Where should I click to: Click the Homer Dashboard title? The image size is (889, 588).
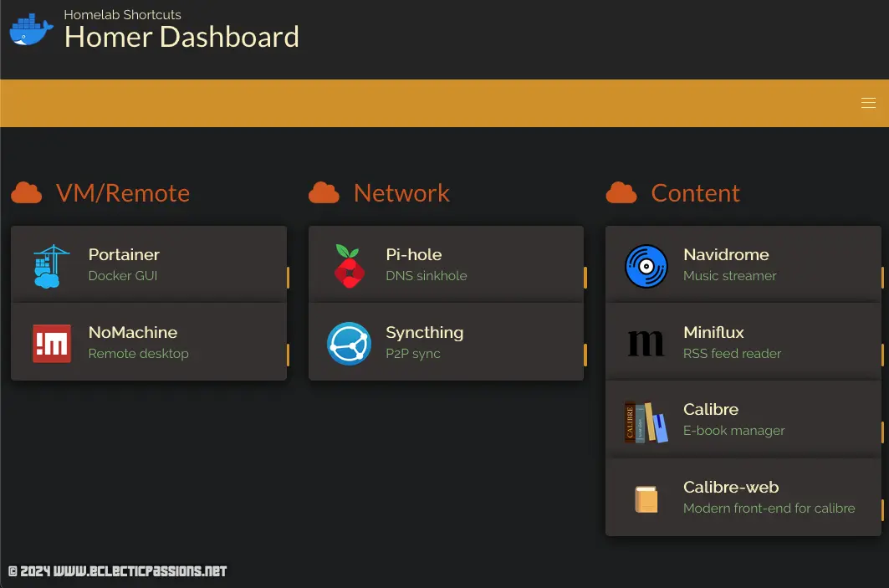tap(181, 37)
